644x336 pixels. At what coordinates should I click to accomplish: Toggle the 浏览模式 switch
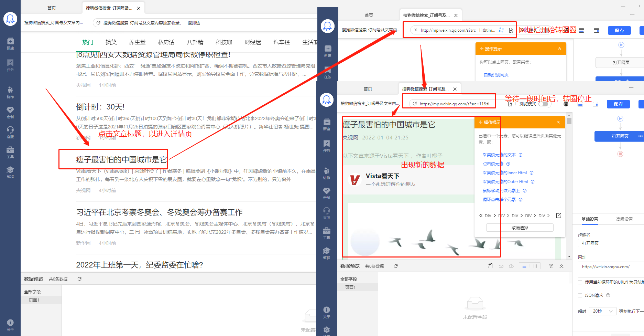click(x=543, y=104)
